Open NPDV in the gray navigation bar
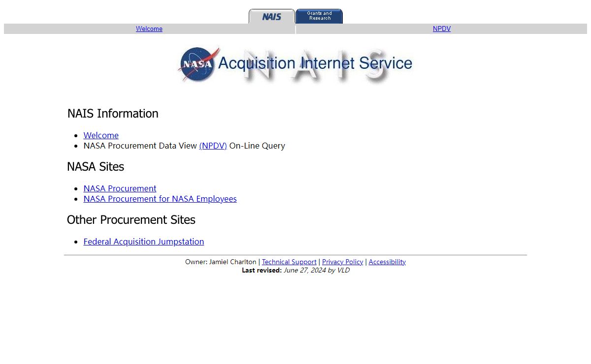Image resolution: width=591 pixels, height=364 pixels. coord(442,29)
